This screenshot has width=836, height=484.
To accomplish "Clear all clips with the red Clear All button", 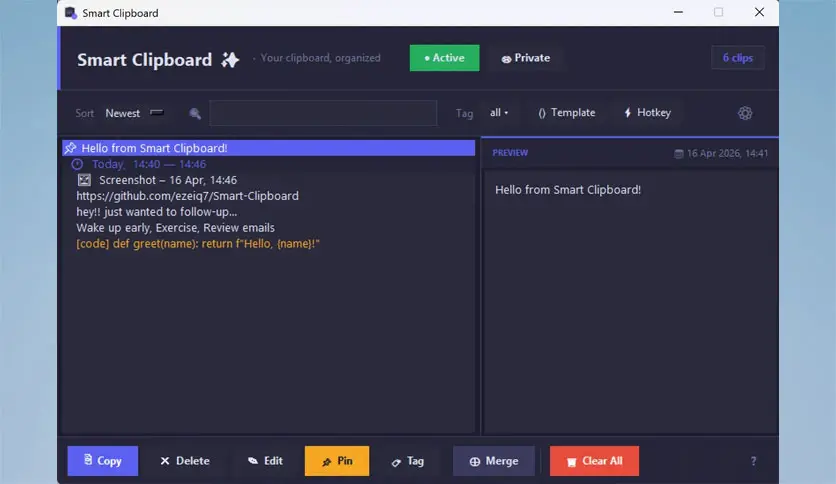I will [594, 461].
